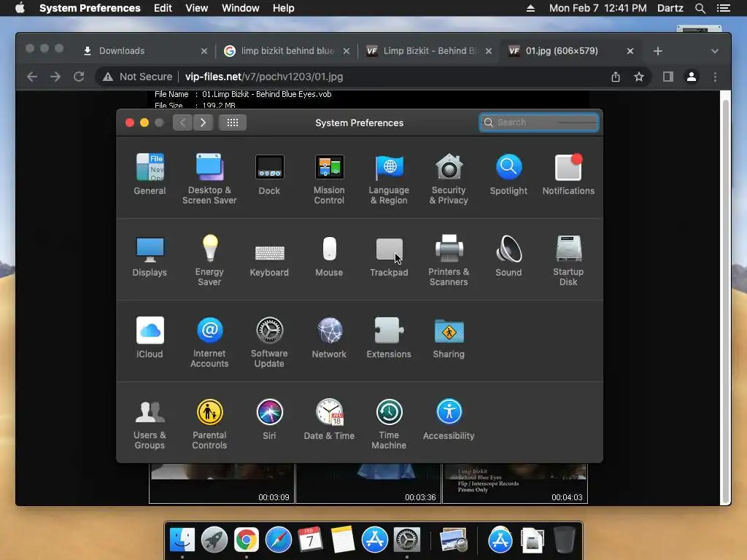Switch to the Downloads tab in Chrome

tap(145, 51)
